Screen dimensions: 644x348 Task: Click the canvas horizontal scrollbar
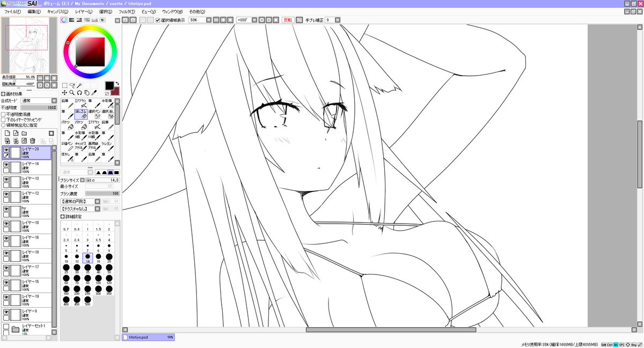(391, 330)
